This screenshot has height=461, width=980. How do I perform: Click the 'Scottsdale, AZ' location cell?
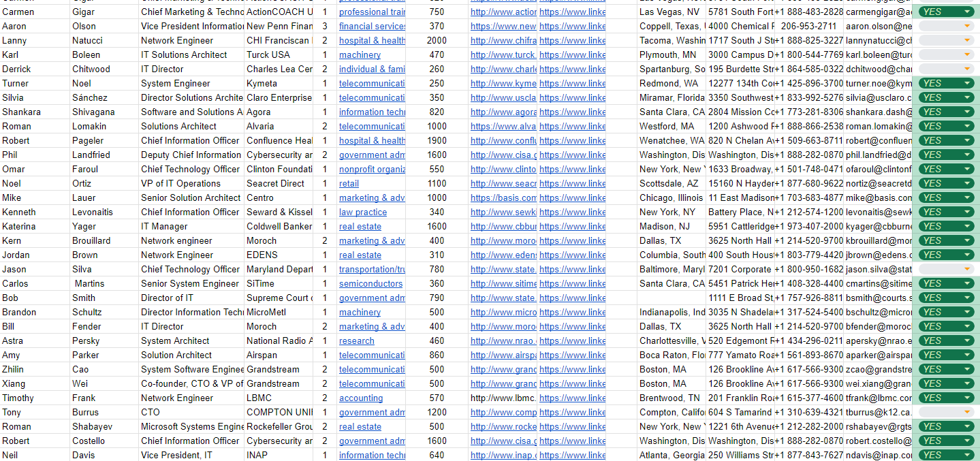pyautogui.click(x=671, y=183)
